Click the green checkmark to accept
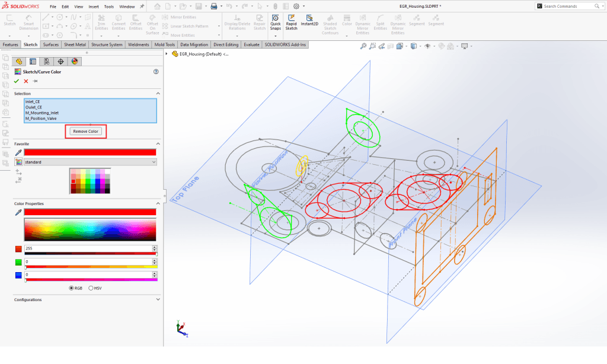 pos(17,81)
